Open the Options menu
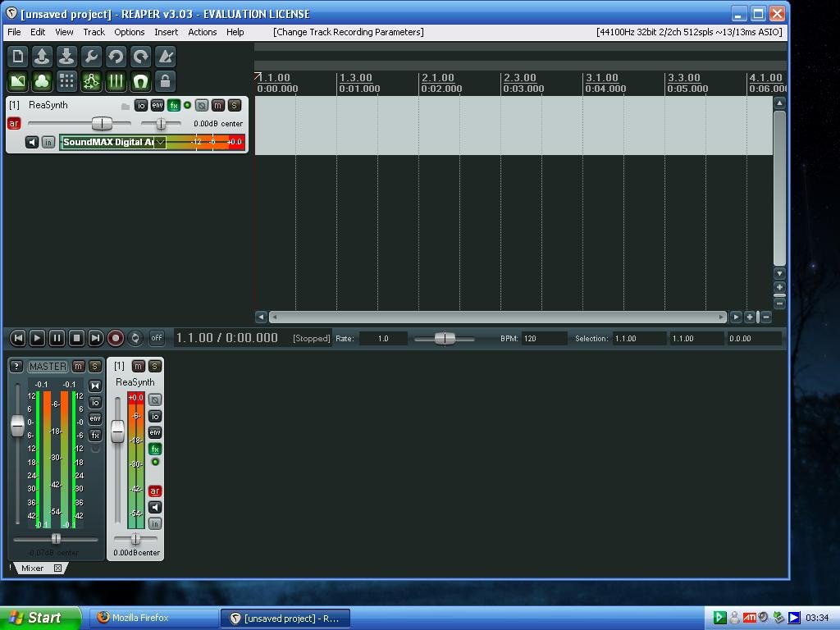 point(129,32)
